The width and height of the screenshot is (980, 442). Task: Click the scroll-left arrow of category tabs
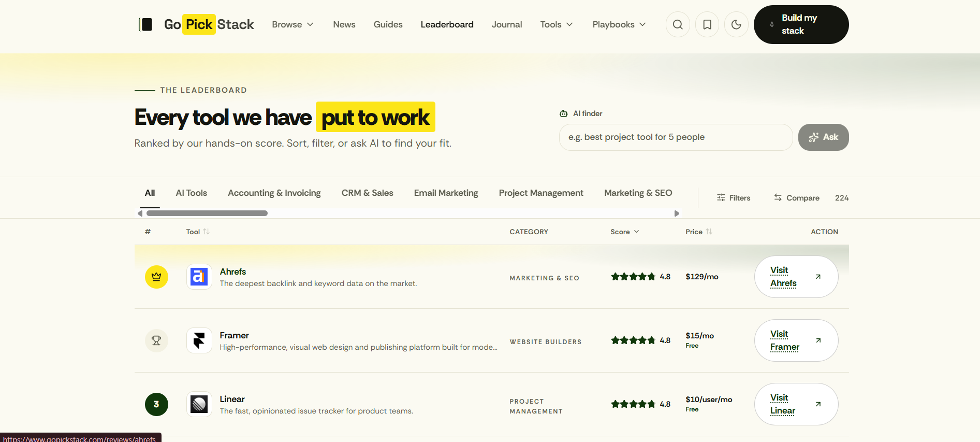tap(140, 213)
